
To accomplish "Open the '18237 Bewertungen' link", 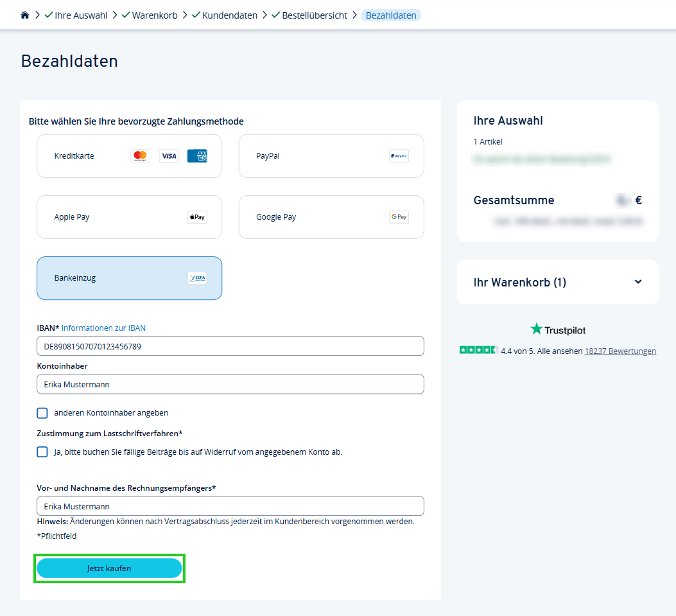I will tap(620, 351).
